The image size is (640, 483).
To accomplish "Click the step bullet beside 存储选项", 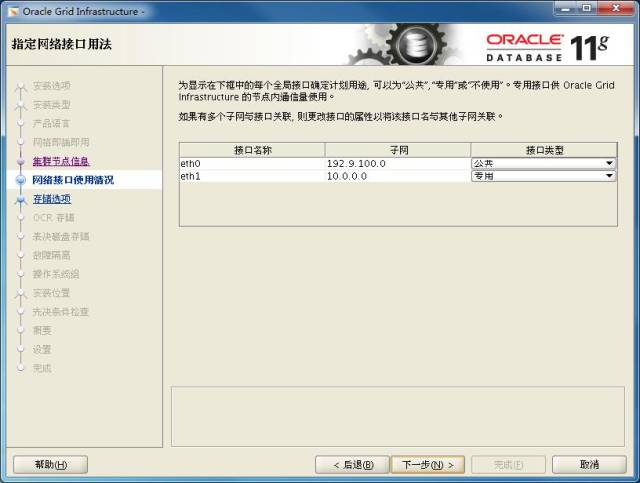I will click(x=21, y=199).
